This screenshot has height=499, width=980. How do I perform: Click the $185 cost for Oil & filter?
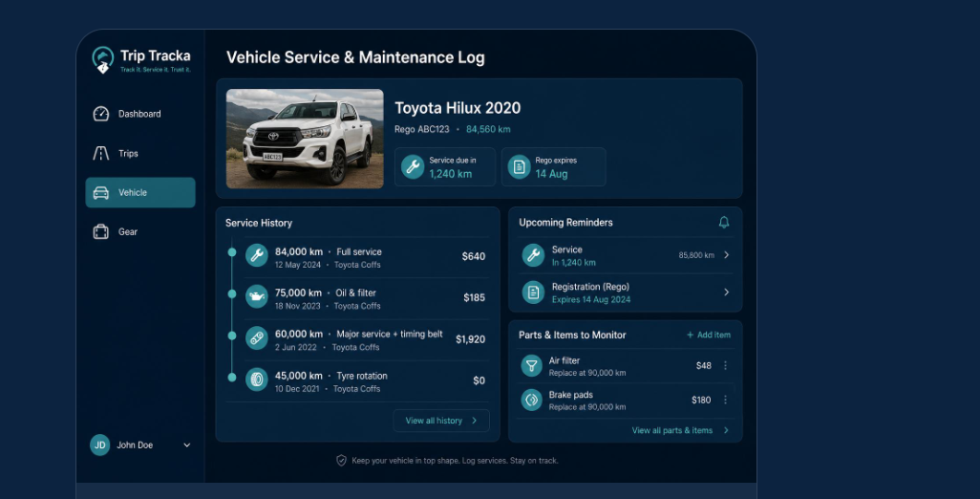(474, 297)
